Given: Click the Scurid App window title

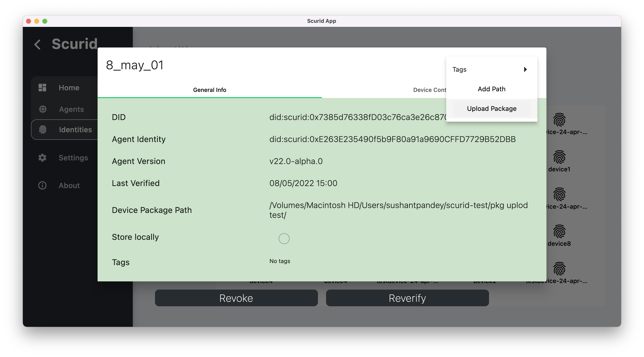Looking at the screenshot, I should (322, 21).
